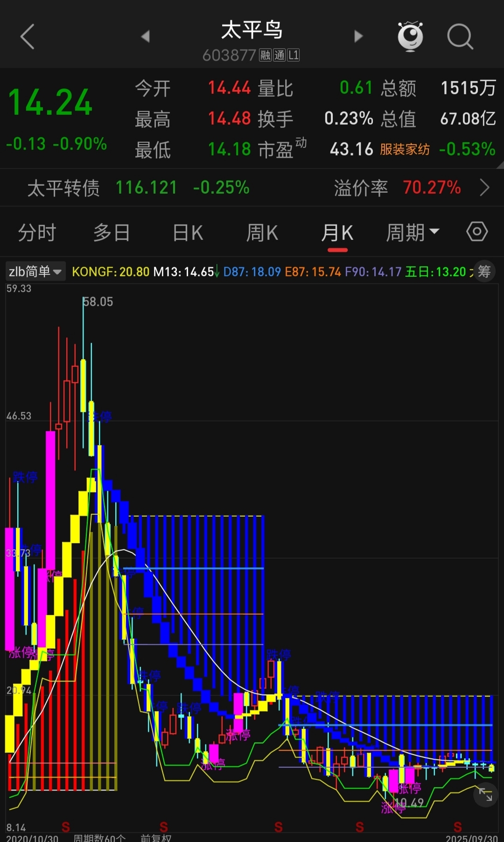Tap current price 14.24
The image size is (504, 842).
point(50,103)
